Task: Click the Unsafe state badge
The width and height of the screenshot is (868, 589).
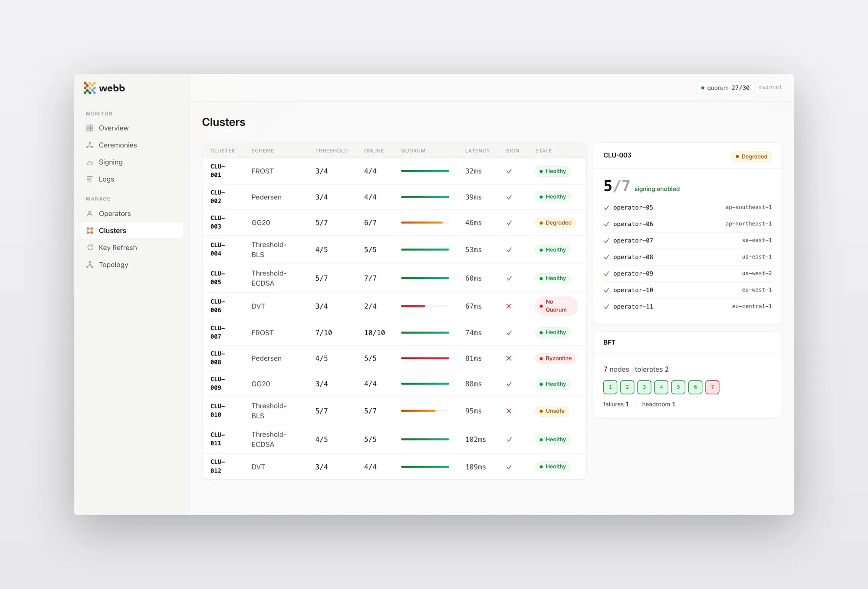Action: pyautogui.click(x=552, y=411)
